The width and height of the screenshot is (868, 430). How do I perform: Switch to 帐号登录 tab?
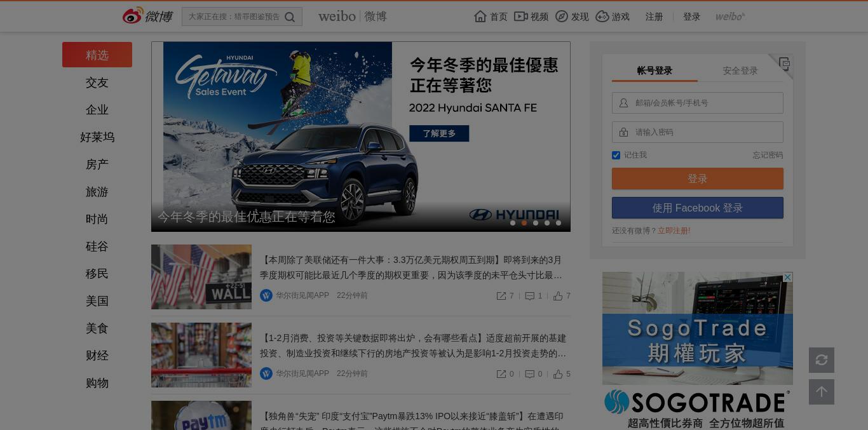pos(654,71)
